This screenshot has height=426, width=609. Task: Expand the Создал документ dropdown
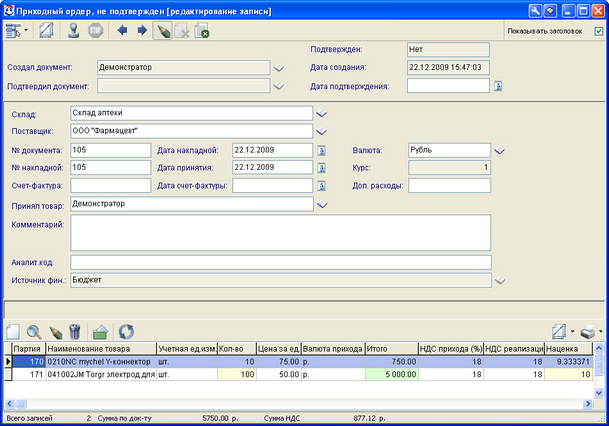[278, 68]
